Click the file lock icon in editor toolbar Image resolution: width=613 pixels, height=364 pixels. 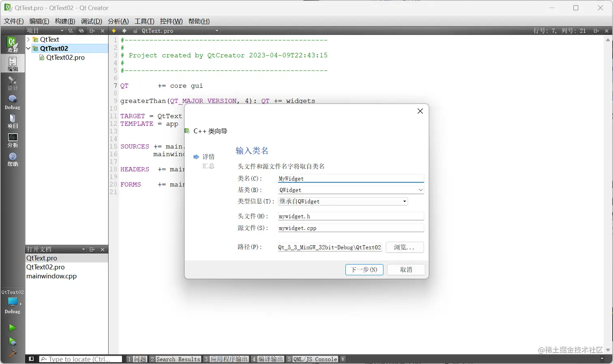(x=135, y=31)
